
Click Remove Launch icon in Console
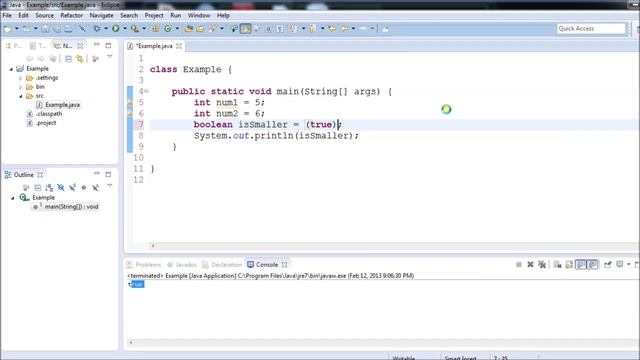[x=530, y=264]
